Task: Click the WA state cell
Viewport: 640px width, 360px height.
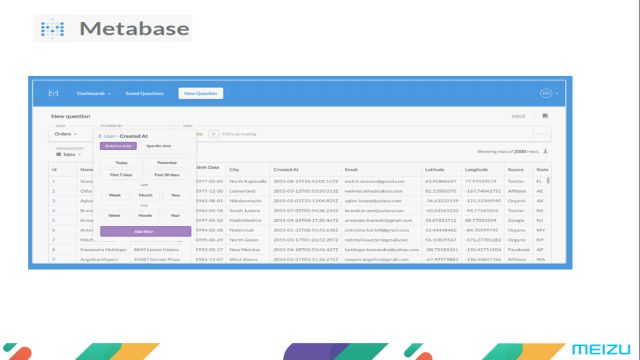Action: [x=541, y=259]
